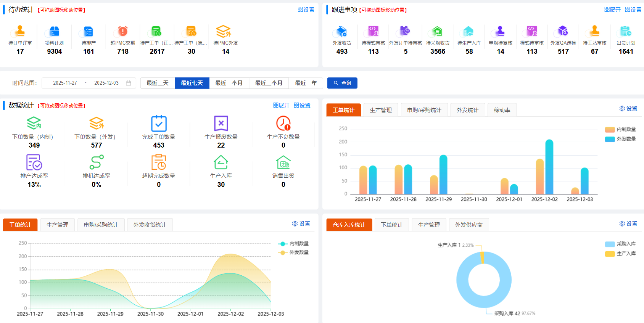Expand the 数据统计 panel with 展开
The width and height of the screenshot is (644, 323).
(x=281, y=105)
